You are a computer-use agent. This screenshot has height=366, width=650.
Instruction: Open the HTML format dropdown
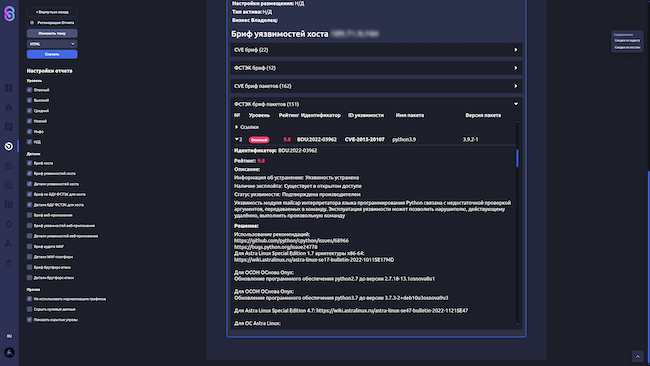point(52,44)
